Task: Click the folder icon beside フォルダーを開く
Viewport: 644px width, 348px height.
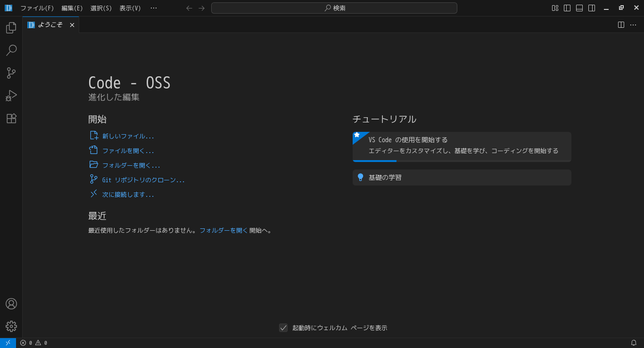Action: tap(94, 165)
